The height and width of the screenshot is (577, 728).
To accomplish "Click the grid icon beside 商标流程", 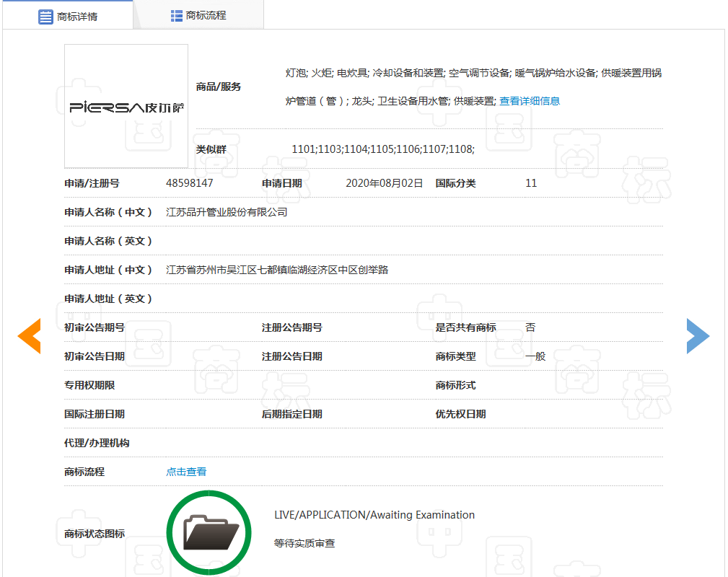I will (x=177, y=16).
